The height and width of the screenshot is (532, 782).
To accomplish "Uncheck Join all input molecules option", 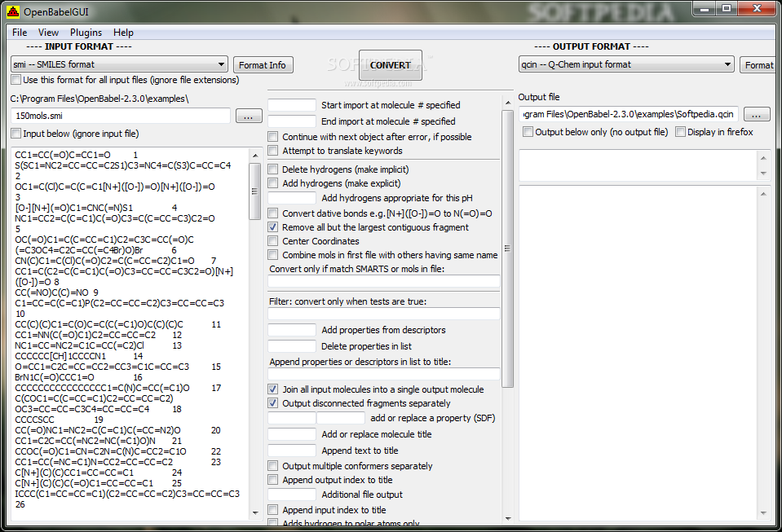I will tap(273, 389).
